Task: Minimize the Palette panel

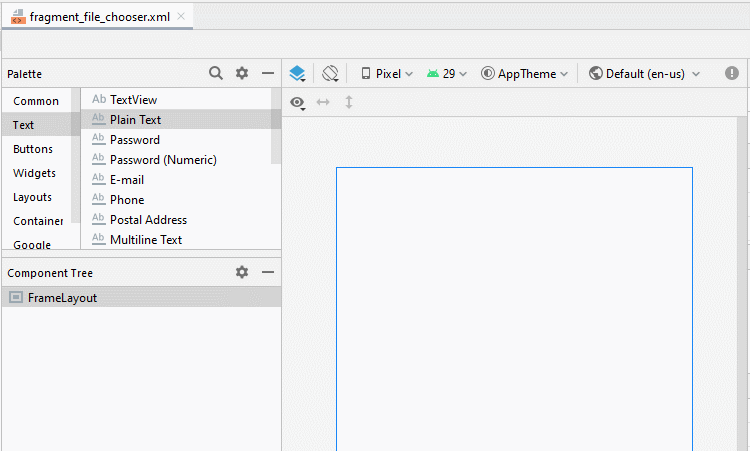Action: [268, 73]
